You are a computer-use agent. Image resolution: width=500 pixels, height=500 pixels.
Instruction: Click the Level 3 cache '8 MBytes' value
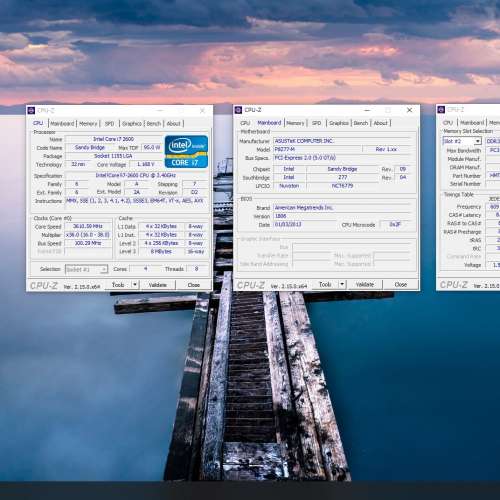[x=161, y=252]
